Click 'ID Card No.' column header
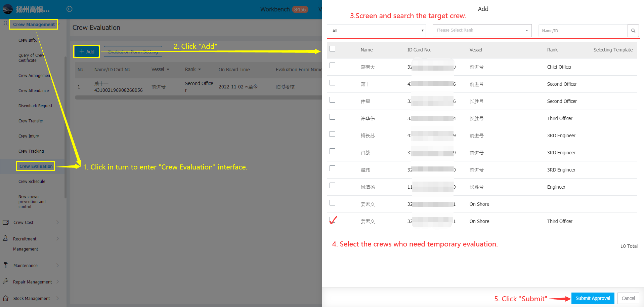This screenshot has width=644, height=307. coord(419,50)
